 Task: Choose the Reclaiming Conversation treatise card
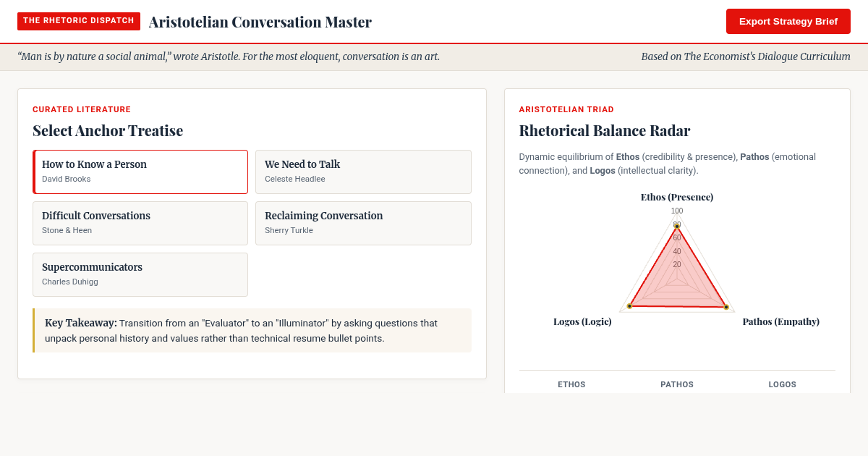363,223
